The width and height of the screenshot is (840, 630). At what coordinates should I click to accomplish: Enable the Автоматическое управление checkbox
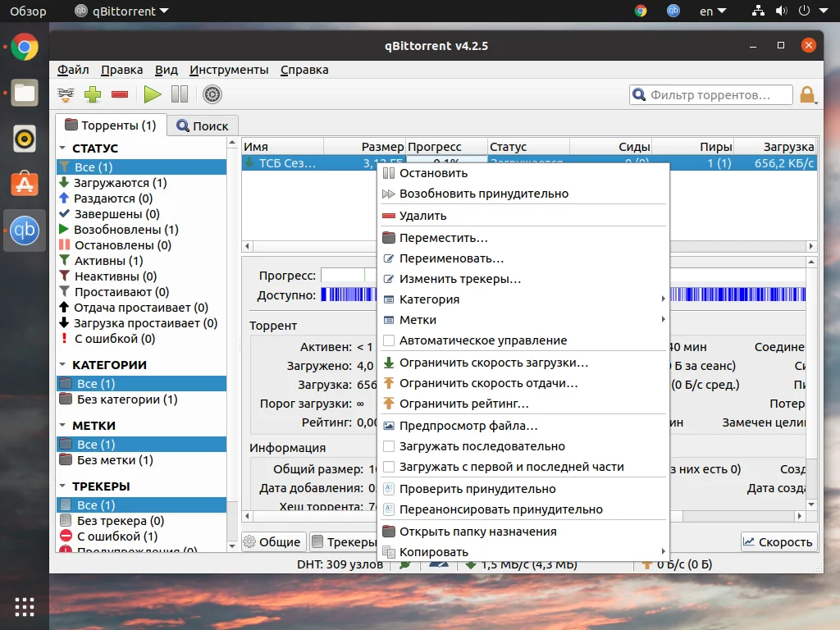[390, 340]
